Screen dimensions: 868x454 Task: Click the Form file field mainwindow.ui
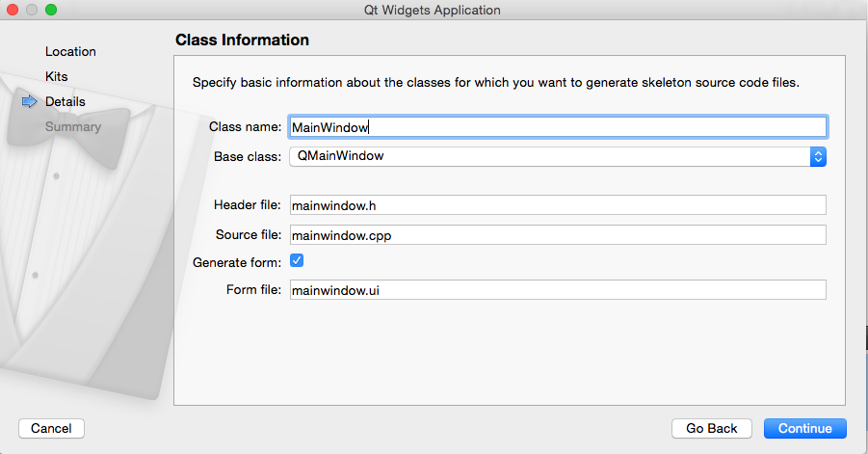558,289
